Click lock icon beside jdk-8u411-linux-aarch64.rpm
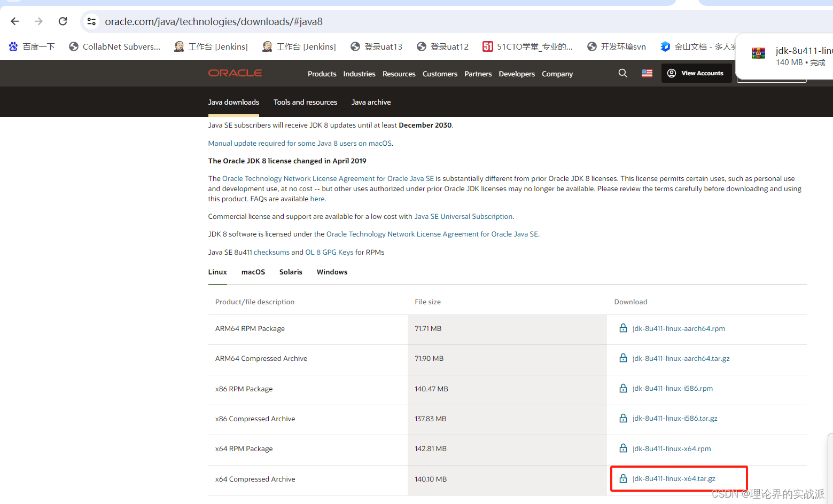This screenshot has height=504, width=833. pos(623,328)
